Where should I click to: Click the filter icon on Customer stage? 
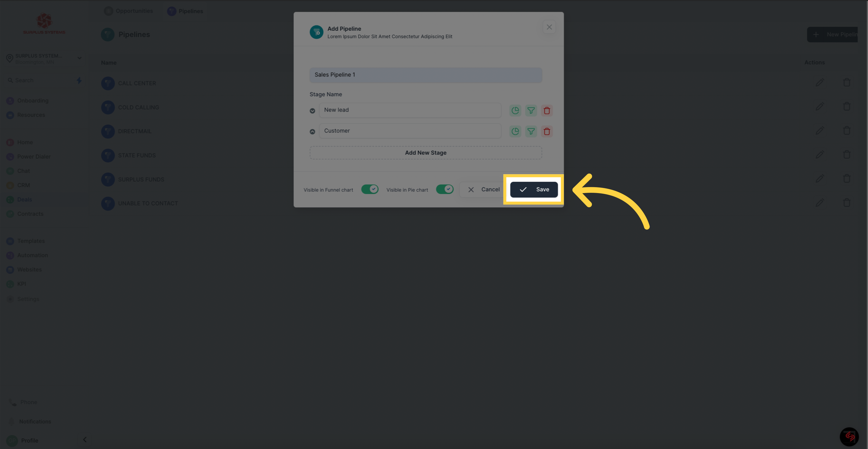click(530, 130)
